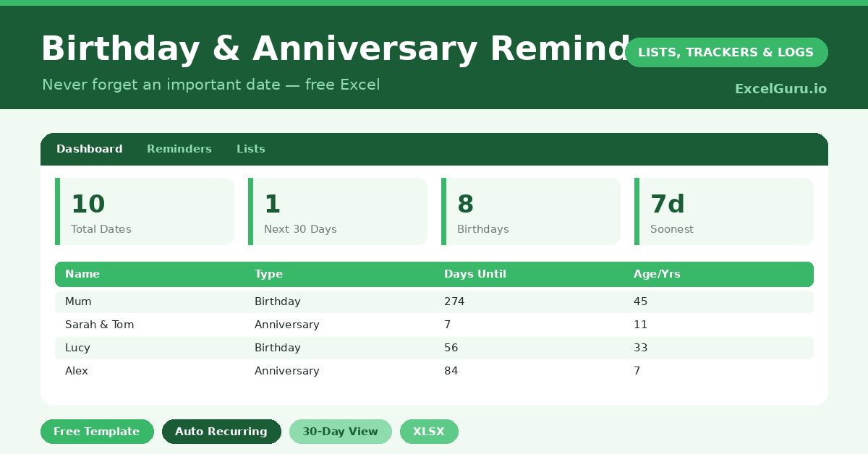Click Anniversary type in Sarah & Tom's row

287,325
